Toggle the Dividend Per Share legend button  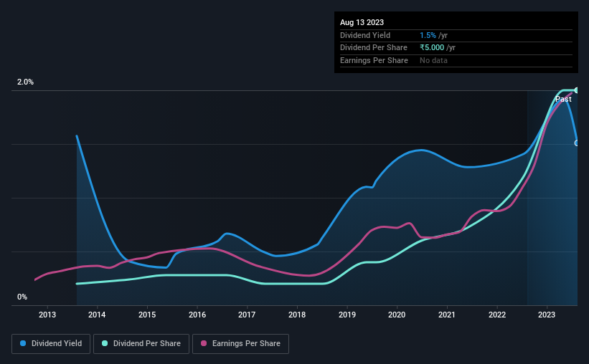coord(141,344)
